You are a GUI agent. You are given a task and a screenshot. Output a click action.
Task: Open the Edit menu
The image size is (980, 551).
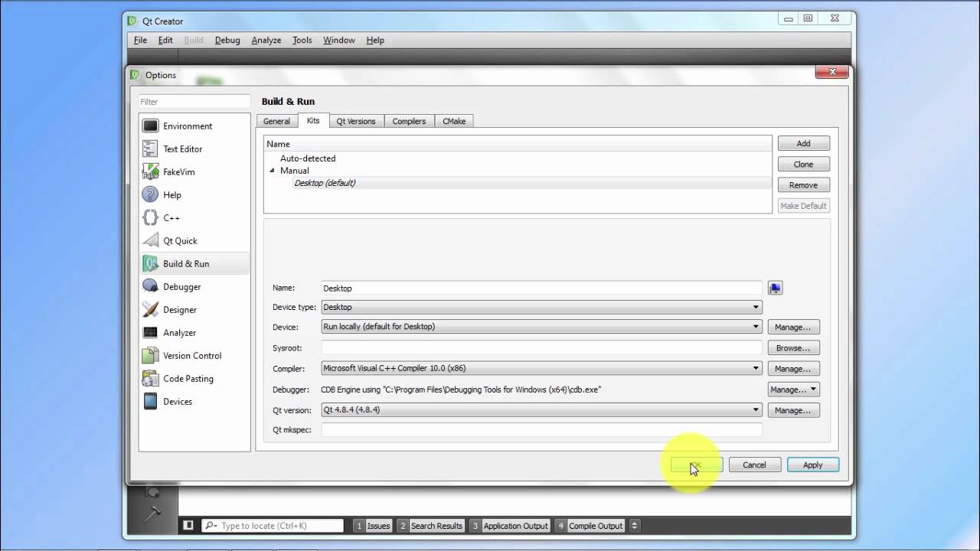coord(165,40)
